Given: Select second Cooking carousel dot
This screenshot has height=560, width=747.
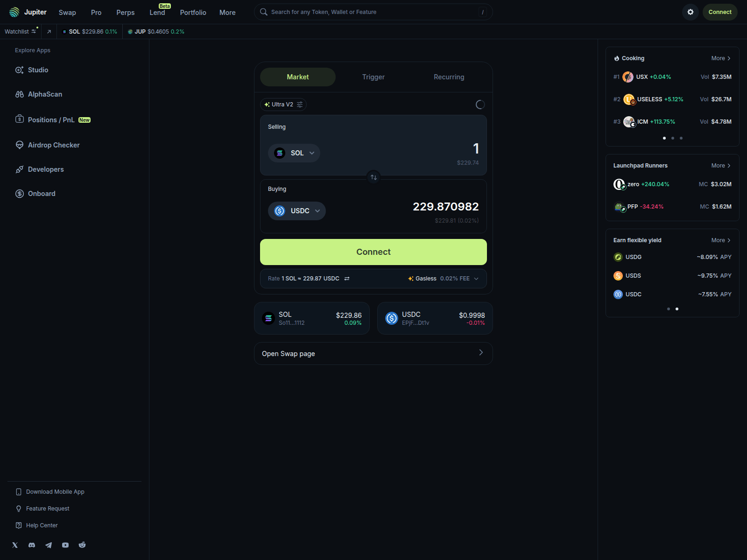Looking at the screenshot, I should 673,138.
